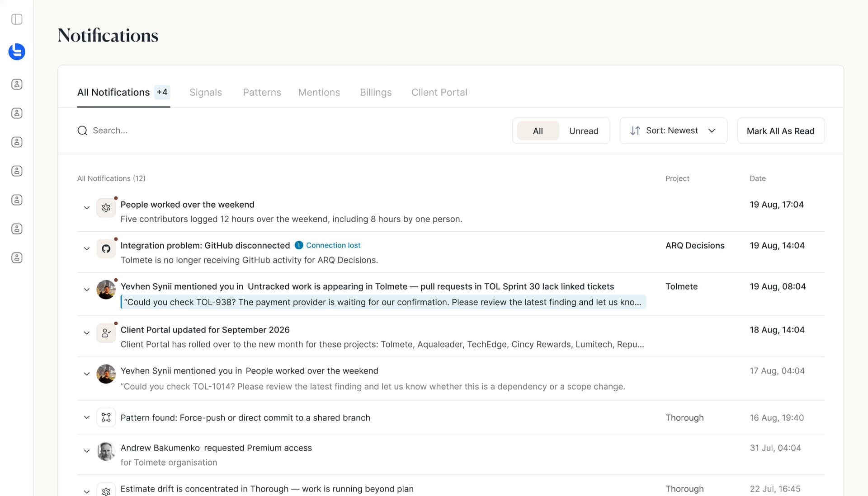Open the Client Portal tab

[x=439, y=92]
